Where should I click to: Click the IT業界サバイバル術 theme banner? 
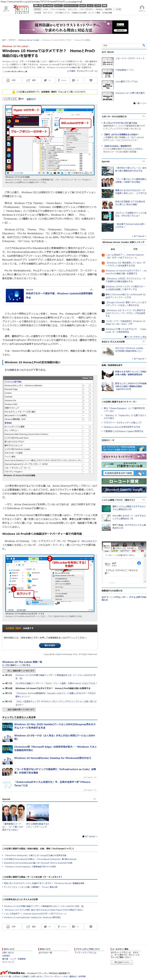(x=124, y=465)
